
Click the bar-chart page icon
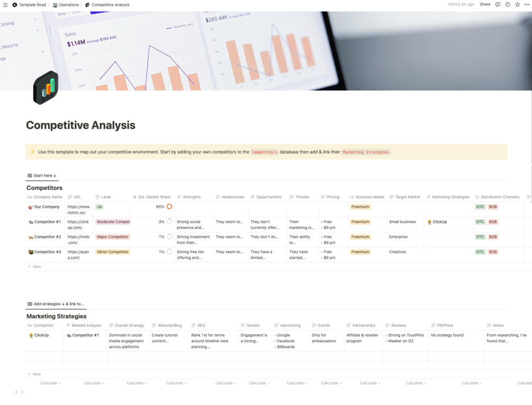click(46, 88)
